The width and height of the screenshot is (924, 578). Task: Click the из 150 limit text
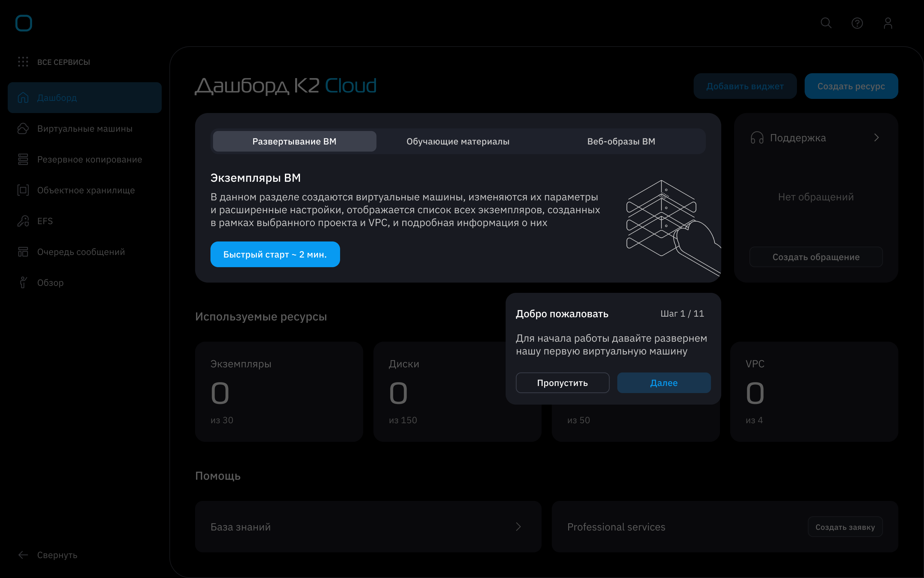pos(403,420)
